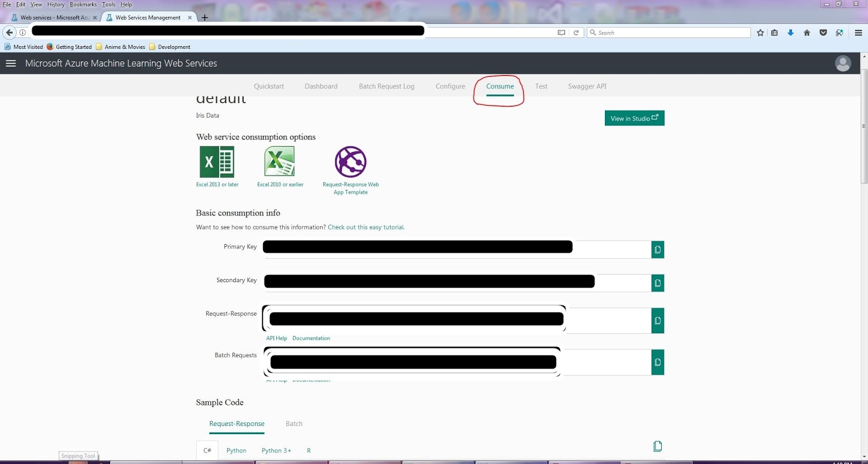Open the Edit menu
This screenshot has width=868, height=464.
coord(21,4)
